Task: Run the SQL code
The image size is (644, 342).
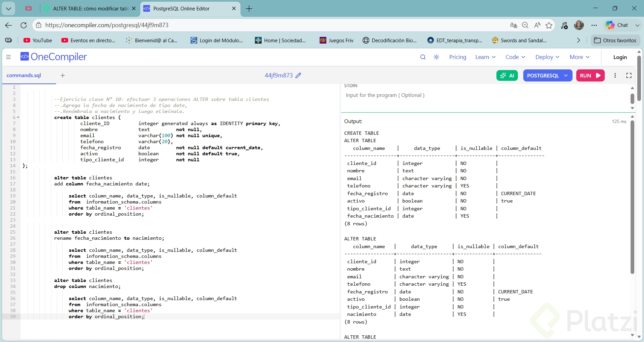Action: [x=590, y=75]
